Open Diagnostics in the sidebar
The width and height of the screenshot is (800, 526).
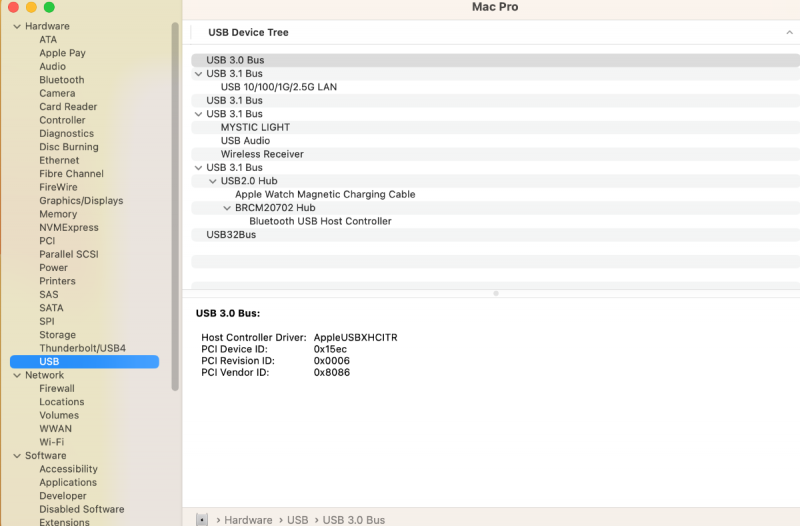[66, 134]
